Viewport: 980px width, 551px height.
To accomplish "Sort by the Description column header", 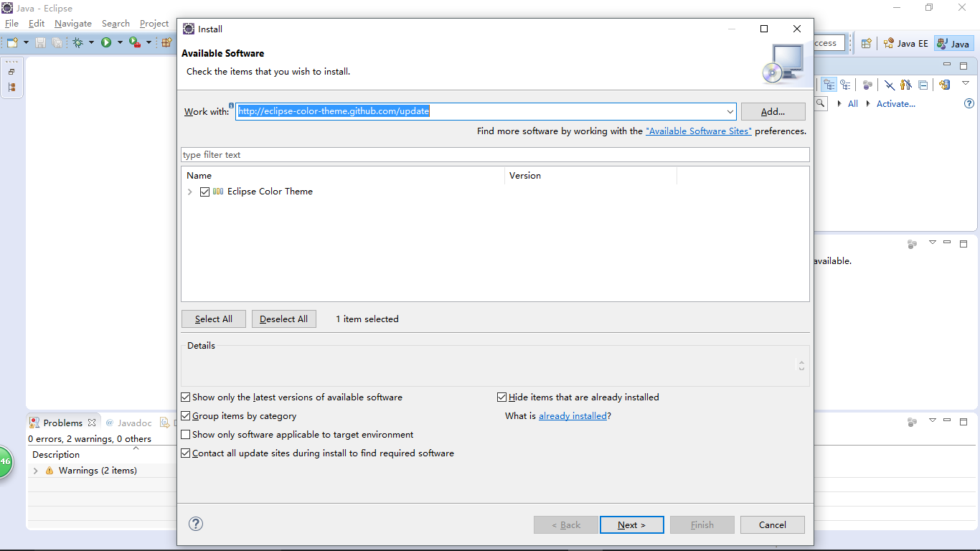I will click(56, 454).
